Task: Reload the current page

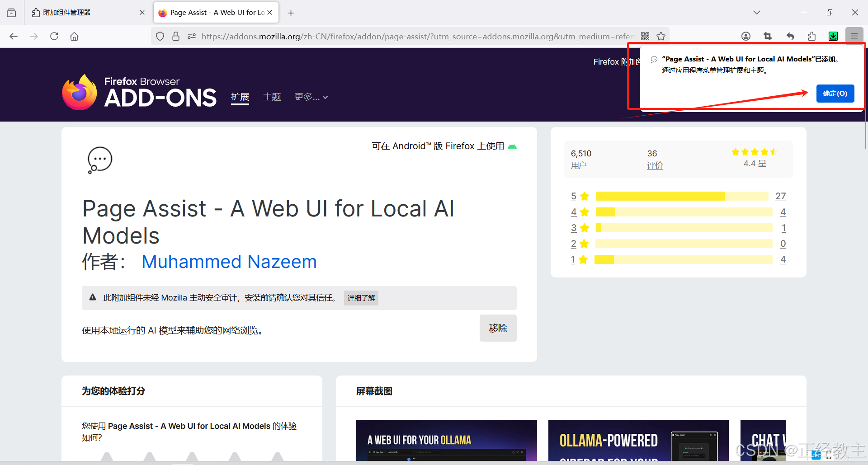Action: (x=54, y=36)
